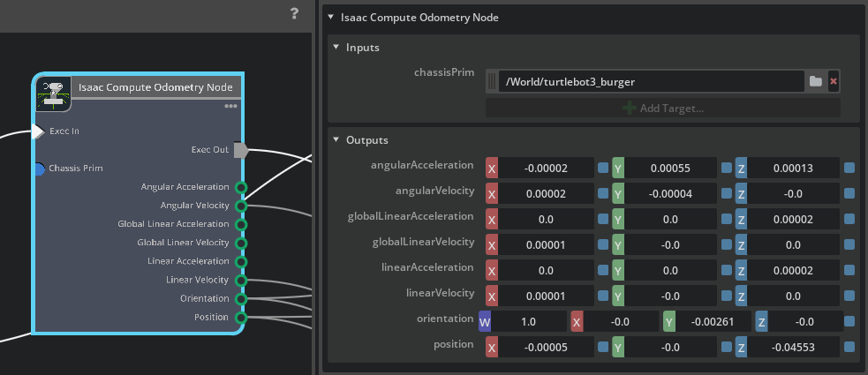
Task: Toggle the blue square after linearVelocity X
Action: coord(603,296)
